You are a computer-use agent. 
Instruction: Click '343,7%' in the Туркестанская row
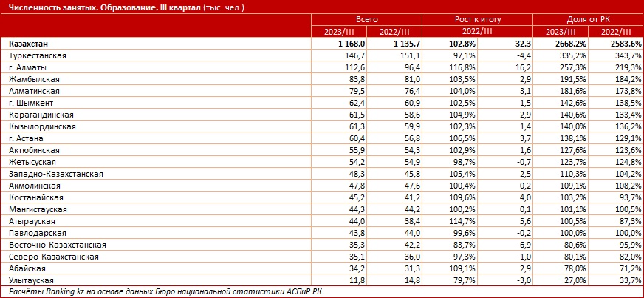pos(628,55)
